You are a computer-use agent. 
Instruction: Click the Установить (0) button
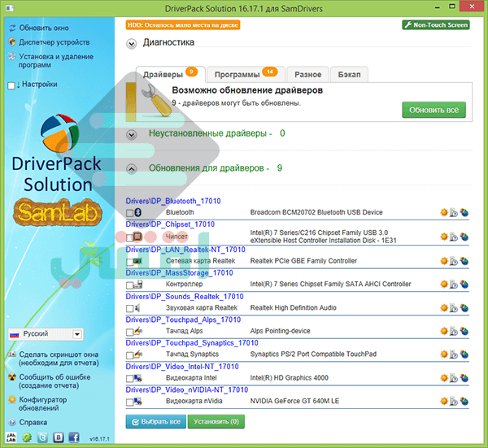coord(216,421)
